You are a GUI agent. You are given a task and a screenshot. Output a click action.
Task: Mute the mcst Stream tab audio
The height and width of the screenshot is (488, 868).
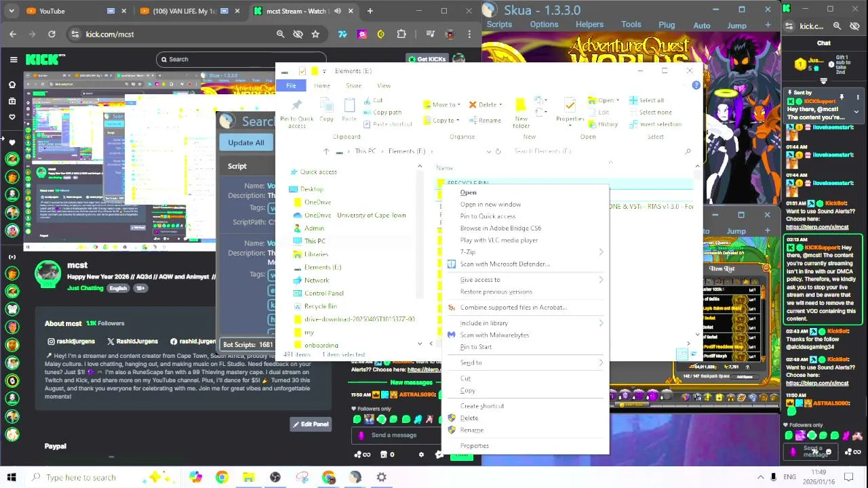point(337,11)
